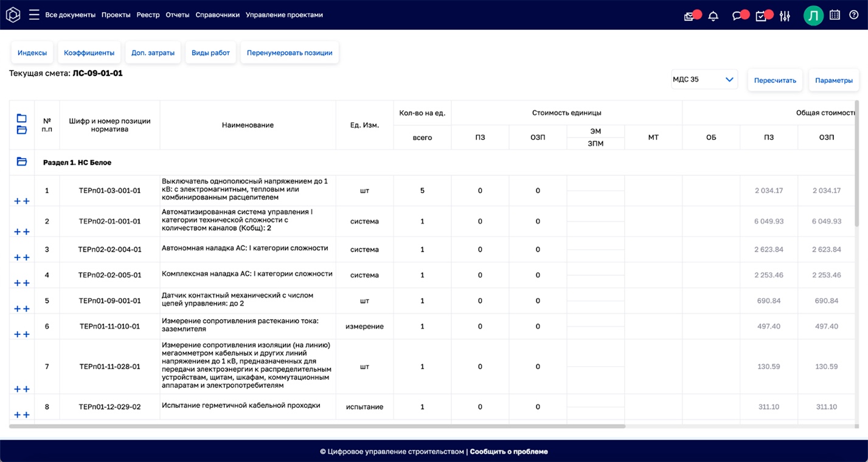Click the open folder icon in table header
The image size is (868, 462).
tap(21, 130)
